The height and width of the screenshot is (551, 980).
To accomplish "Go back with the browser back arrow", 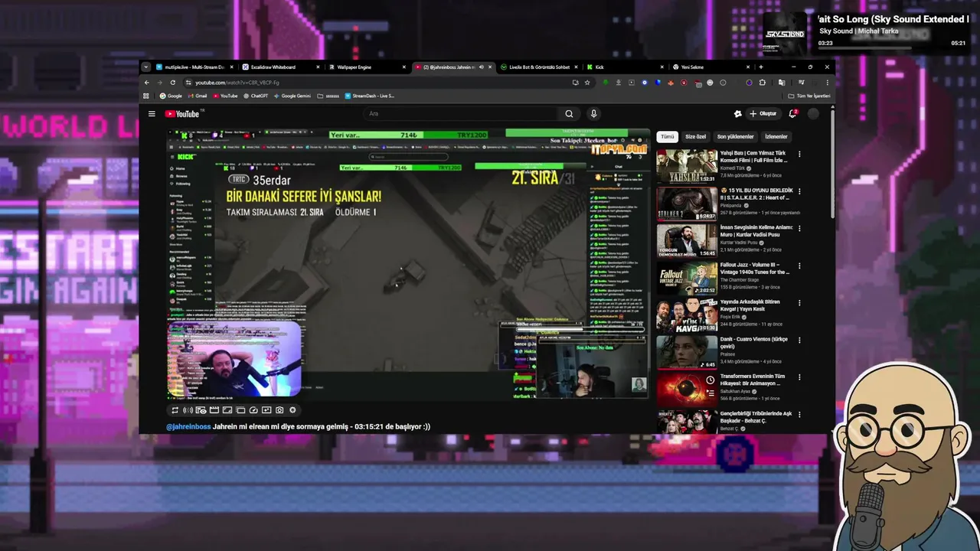I will [x=147, y=83].
